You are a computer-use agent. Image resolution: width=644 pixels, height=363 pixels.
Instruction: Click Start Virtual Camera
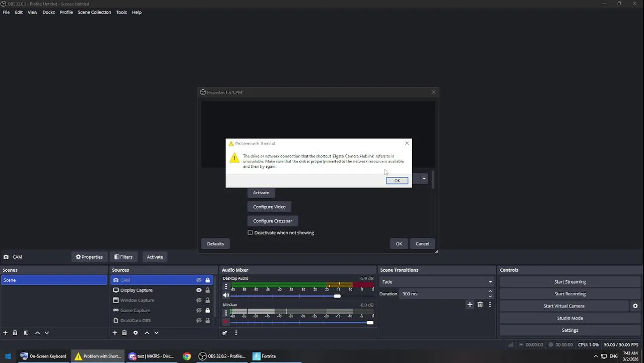564,306
